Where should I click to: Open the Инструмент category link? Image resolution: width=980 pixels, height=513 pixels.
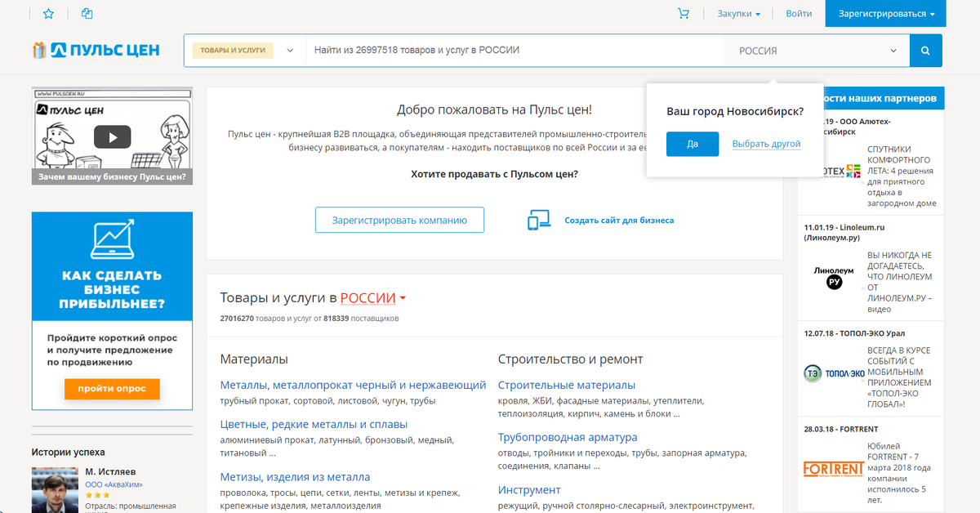pos(529,490)
